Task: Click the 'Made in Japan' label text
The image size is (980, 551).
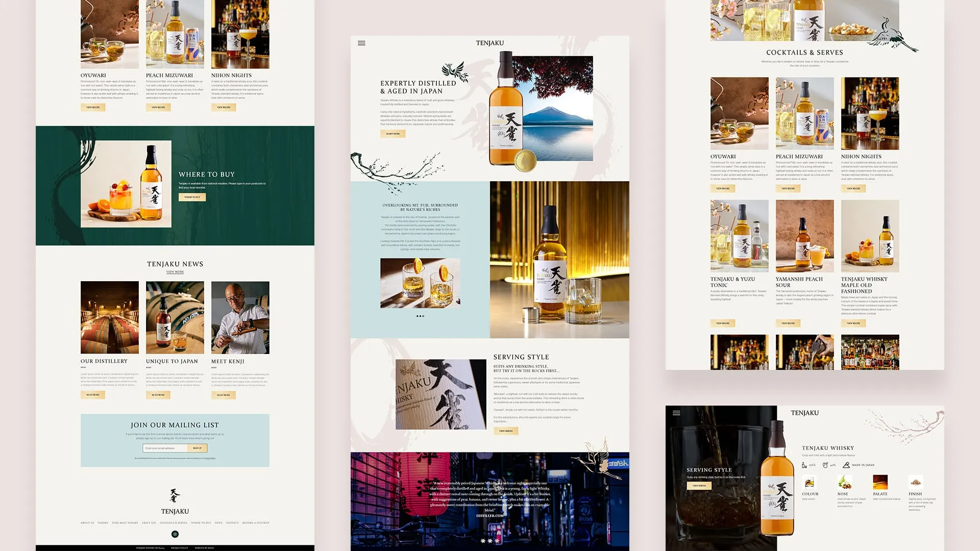Action: tap(863, 465)
